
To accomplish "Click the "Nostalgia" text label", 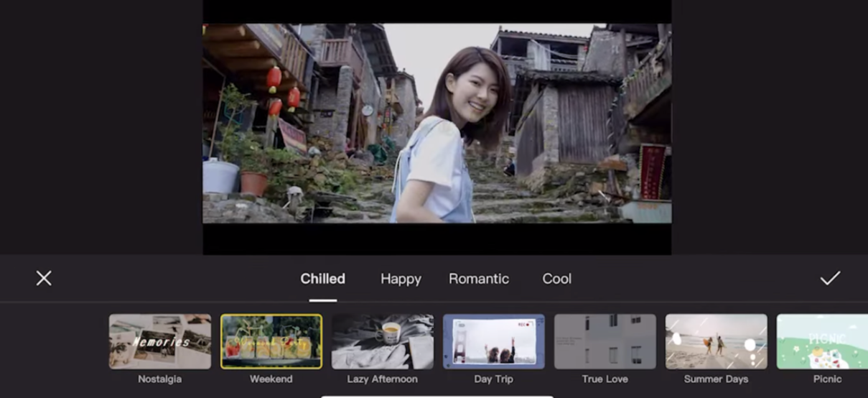I will pyautogui.click(x=160, y=379).
